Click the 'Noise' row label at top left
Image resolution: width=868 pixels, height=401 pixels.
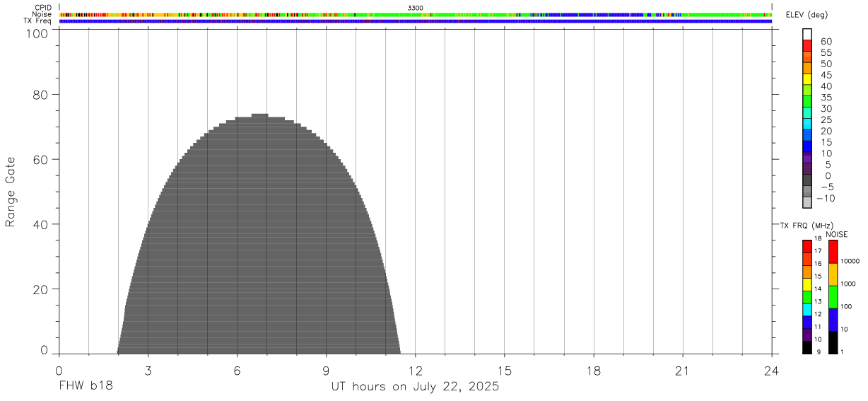click(42, 14)
